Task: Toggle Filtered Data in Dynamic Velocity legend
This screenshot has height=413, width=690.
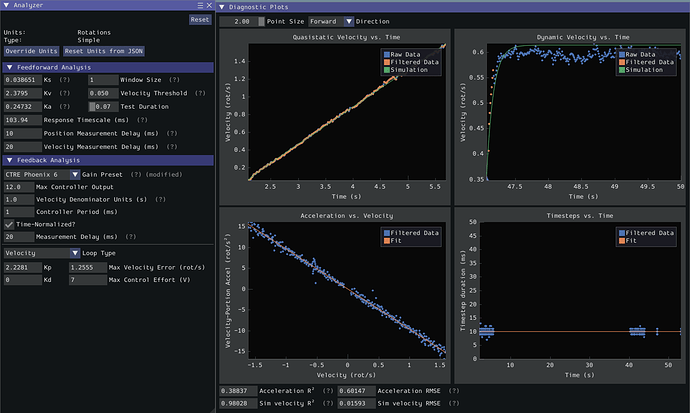Action: pyautogui.click(x=646, y=62)
